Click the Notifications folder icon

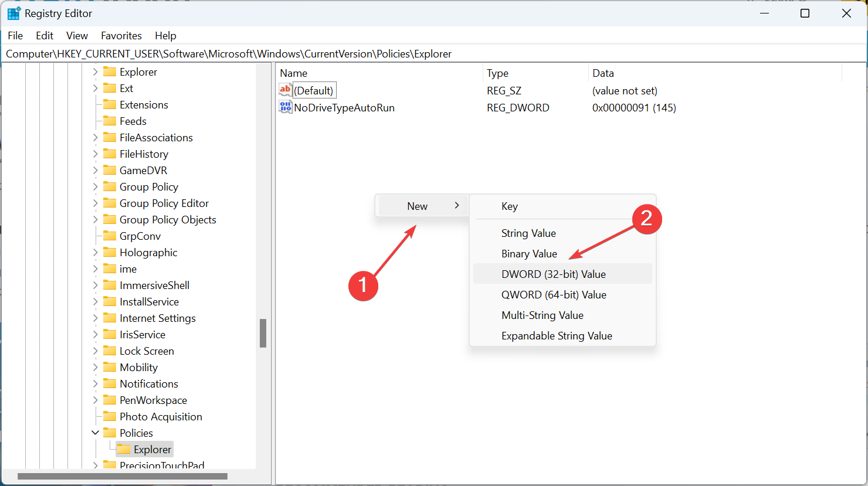(x=109, y=383)
